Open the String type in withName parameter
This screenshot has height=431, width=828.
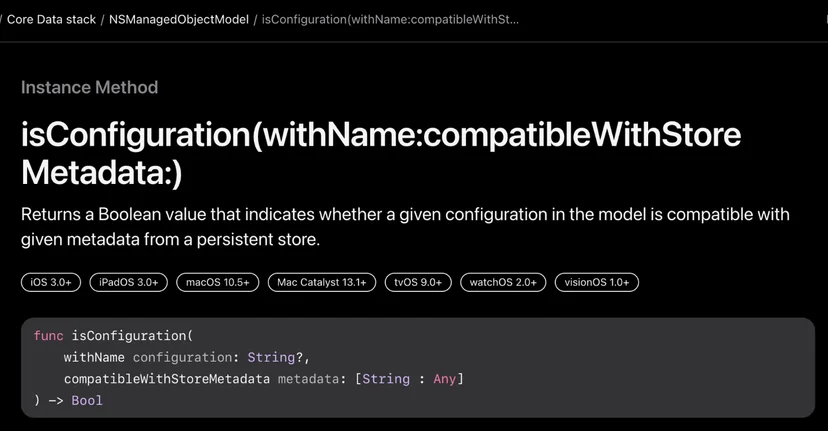[271, 358]
